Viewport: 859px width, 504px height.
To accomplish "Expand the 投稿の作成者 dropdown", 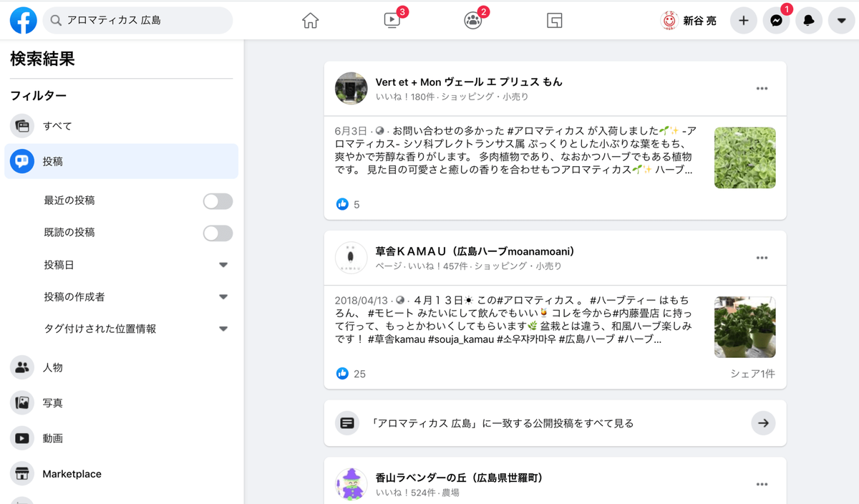I will (223, 296).
